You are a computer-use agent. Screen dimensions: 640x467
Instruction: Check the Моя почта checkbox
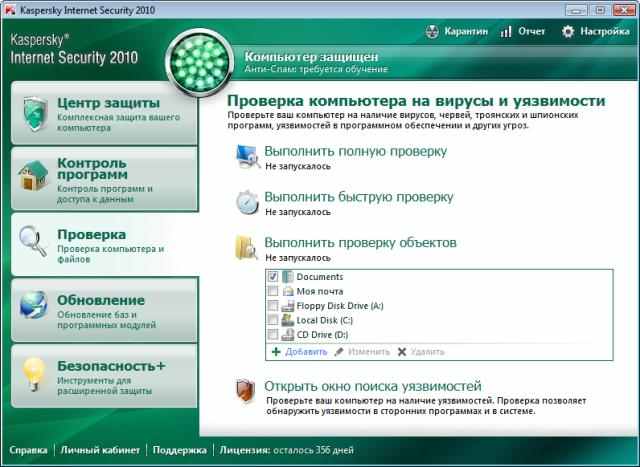click(x=273, y=291)
